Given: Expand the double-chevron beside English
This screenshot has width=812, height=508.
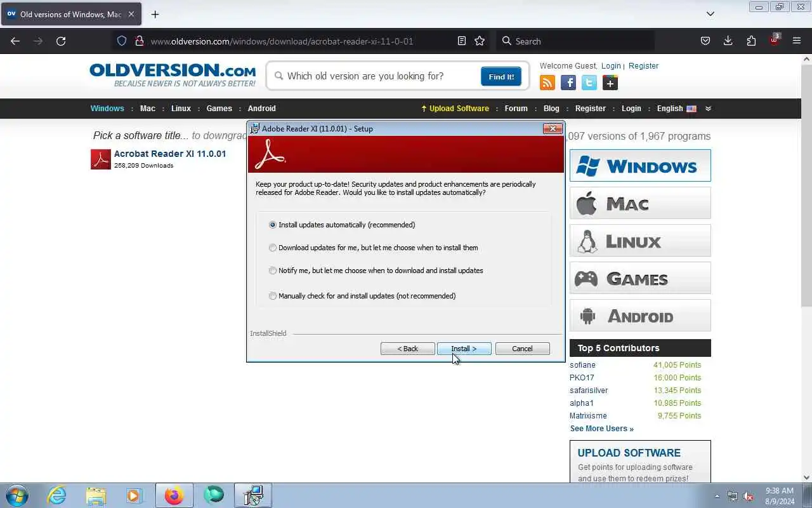Looking at the screenshot, I should pos(708,109).
